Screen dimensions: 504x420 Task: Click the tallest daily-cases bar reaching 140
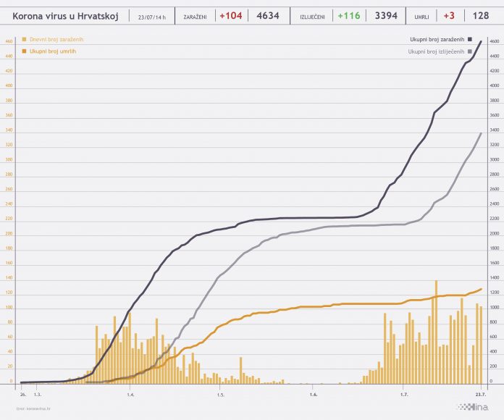tap(436, 332)
